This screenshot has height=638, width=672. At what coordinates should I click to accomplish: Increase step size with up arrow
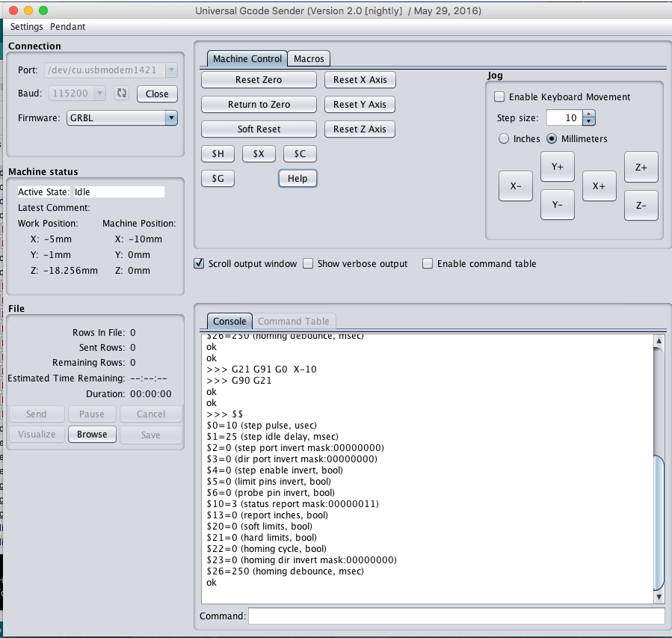tap(589, 114)
